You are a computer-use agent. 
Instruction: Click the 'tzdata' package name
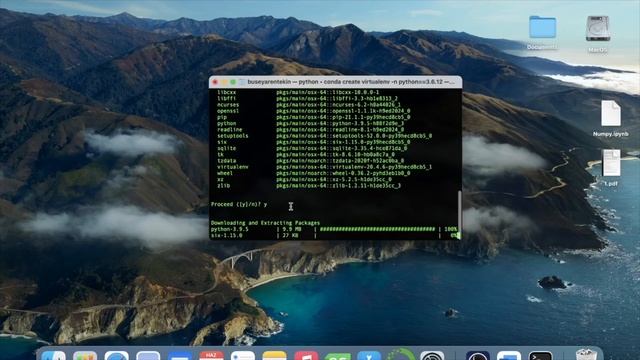227,161
